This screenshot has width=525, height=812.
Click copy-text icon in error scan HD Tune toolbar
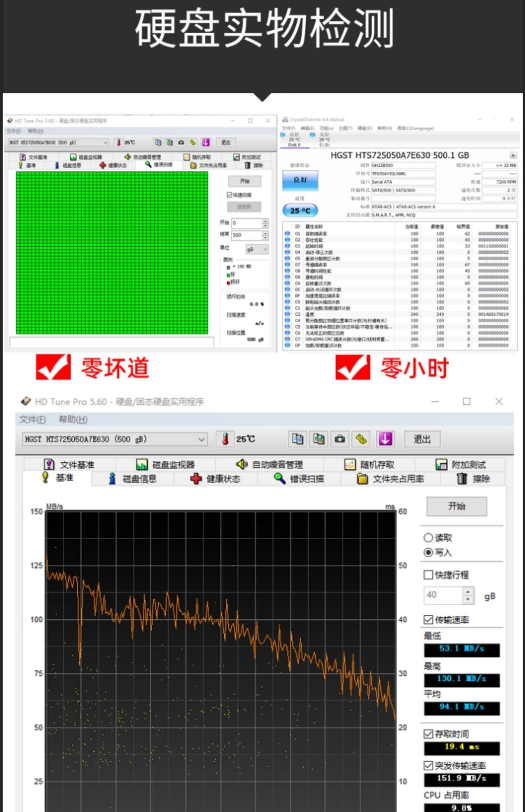pyautogui.click(x=158, y=142)
